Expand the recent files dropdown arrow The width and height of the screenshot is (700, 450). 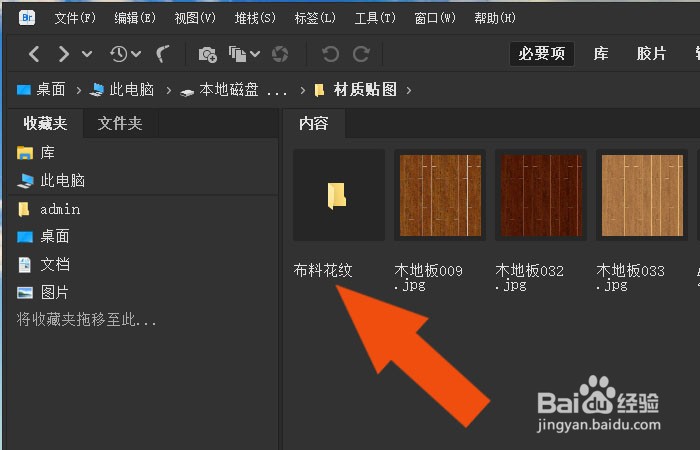(136, 54)
